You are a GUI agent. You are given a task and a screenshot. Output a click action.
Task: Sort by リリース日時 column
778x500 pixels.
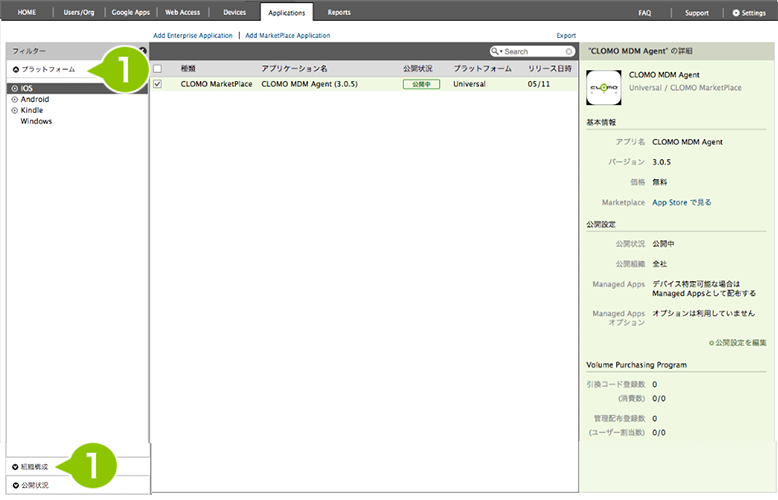click(549, 68)
